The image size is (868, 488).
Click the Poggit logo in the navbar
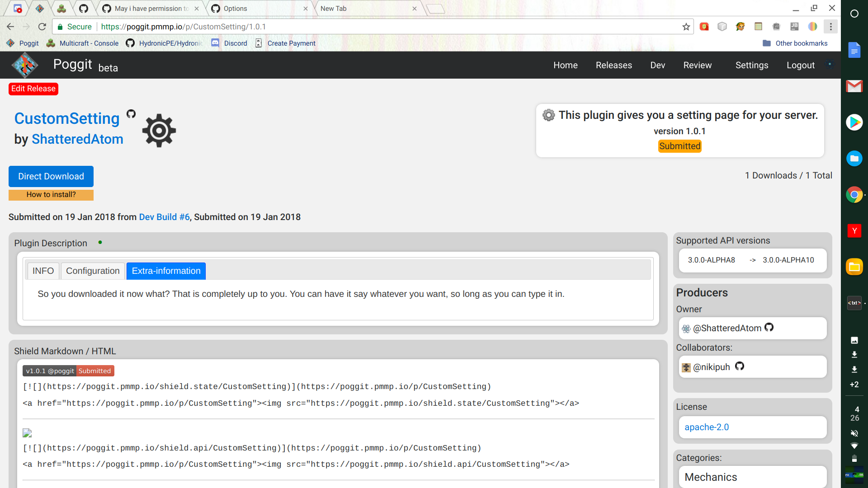pyautogui.click(x=25, y=65)
